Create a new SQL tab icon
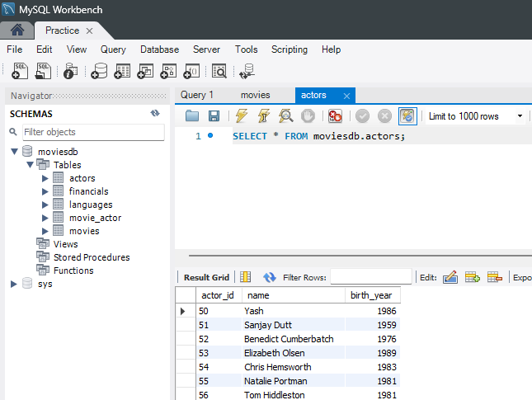This screenshot has height=400, width=532. 20,71
